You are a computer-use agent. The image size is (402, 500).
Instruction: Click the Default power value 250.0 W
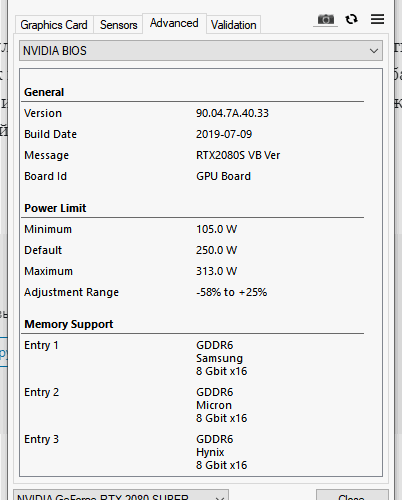click(216, 250)
